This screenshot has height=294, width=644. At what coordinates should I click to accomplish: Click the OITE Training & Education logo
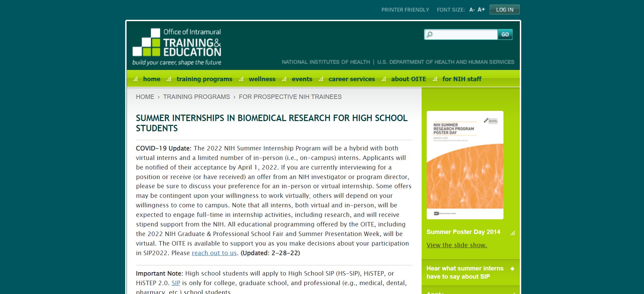[x=177, y=47]
